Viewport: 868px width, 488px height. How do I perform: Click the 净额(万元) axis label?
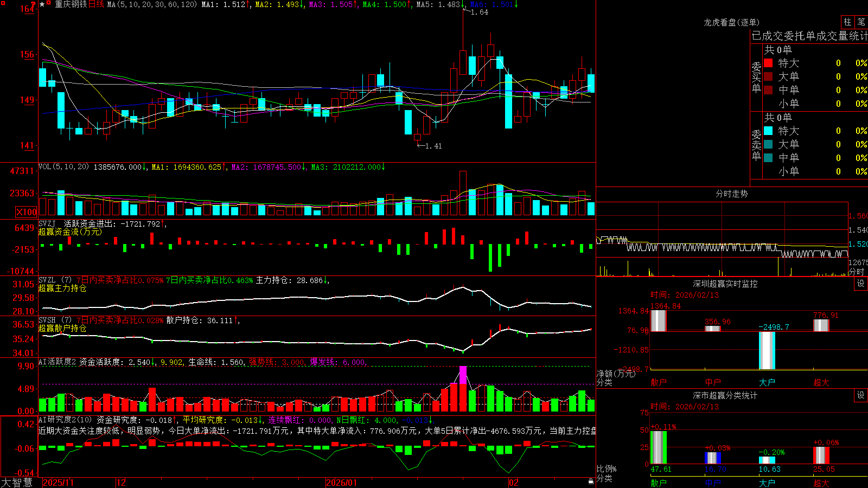[x=616, y=374]
